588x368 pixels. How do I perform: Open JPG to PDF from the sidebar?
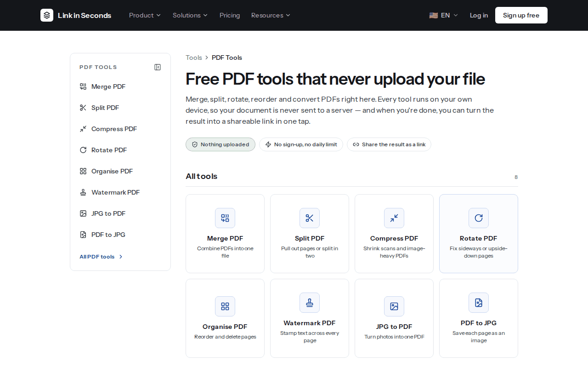pyautogui.click(x=120, y=213)
